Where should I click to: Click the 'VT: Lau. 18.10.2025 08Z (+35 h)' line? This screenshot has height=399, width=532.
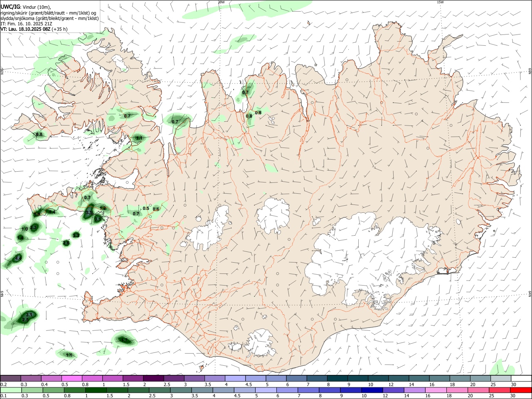[34, 29]
